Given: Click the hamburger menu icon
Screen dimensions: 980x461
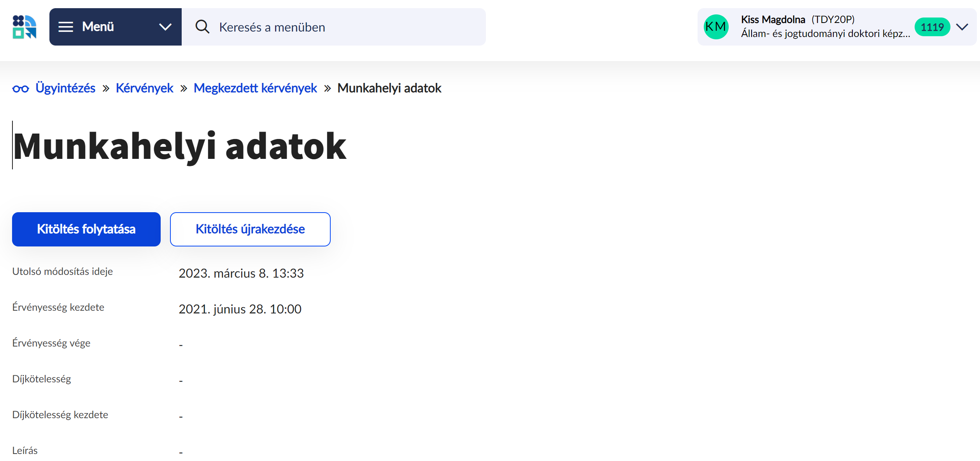Looking at the screenshot, I should tap(65, 26).
